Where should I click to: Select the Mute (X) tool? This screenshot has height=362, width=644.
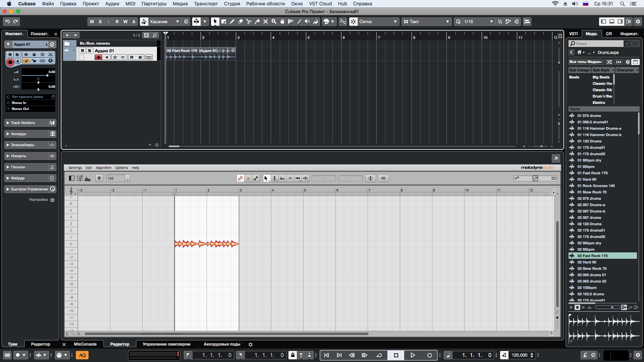266,22
